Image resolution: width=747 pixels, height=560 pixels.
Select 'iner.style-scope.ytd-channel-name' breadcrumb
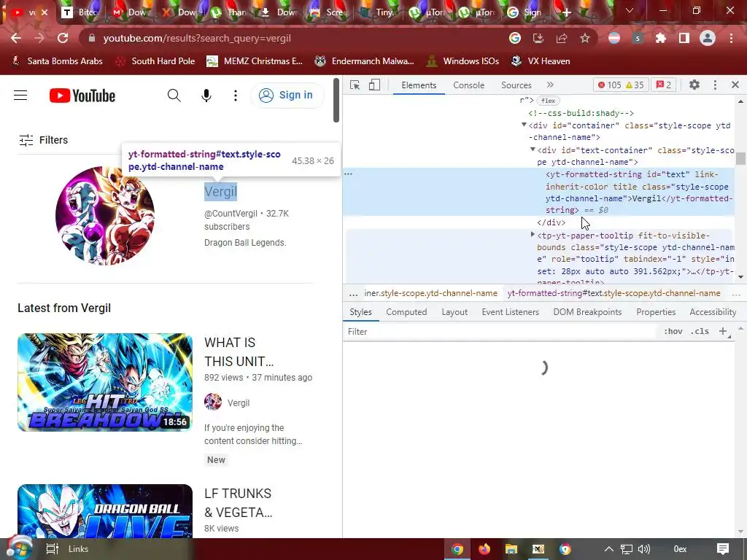[430, 293]
